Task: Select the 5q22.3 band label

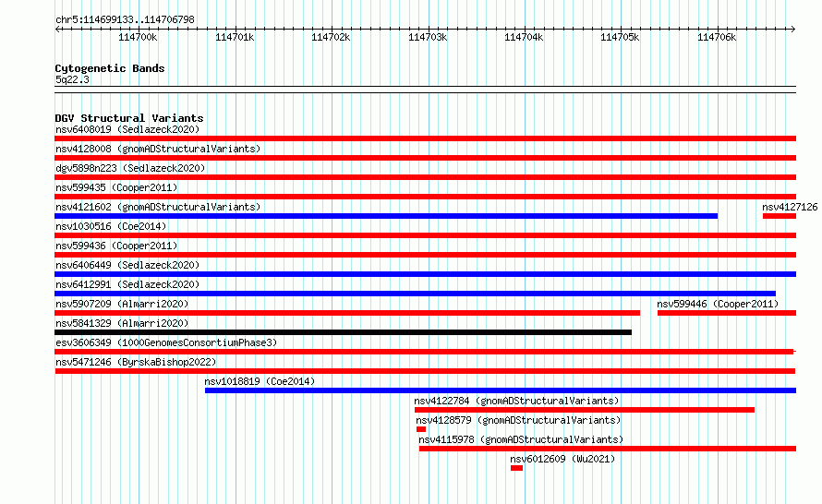Action: click(72, 79)
